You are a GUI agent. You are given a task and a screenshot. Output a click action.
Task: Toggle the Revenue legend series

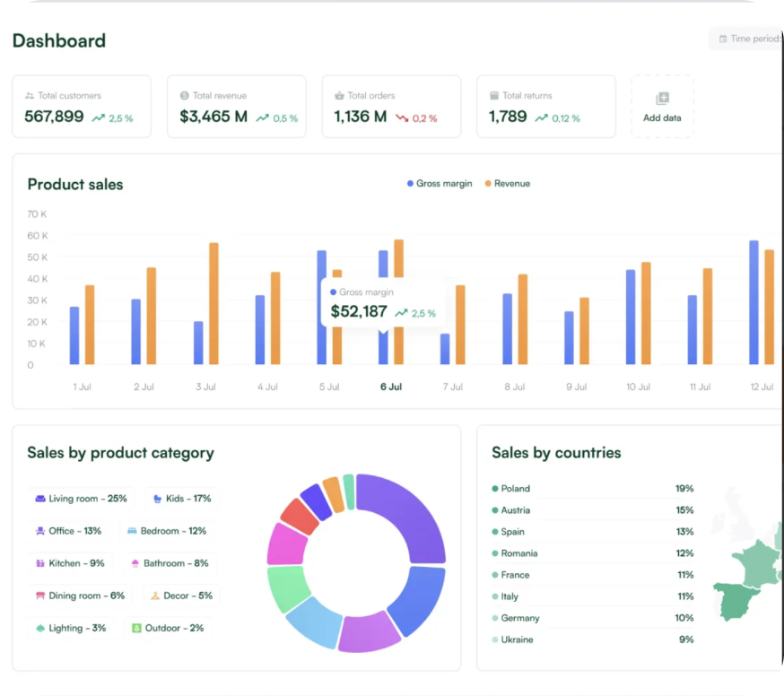507,184
